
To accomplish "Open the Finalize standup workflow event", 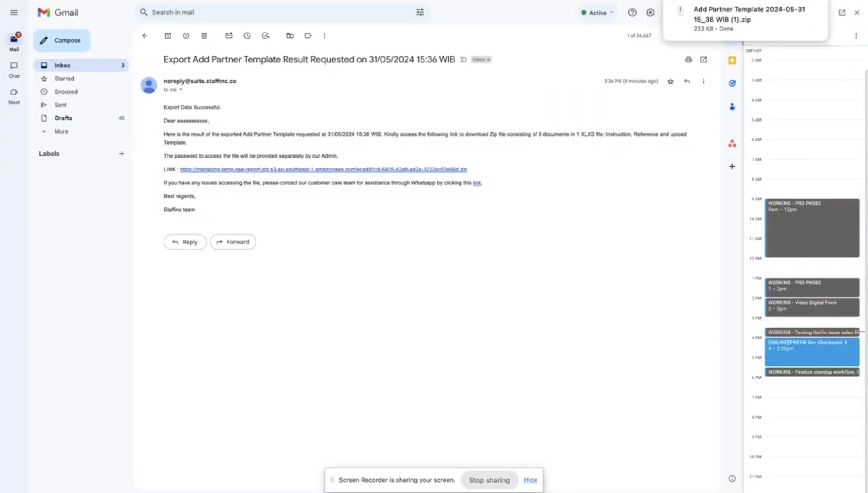I will tap(812, 372).
